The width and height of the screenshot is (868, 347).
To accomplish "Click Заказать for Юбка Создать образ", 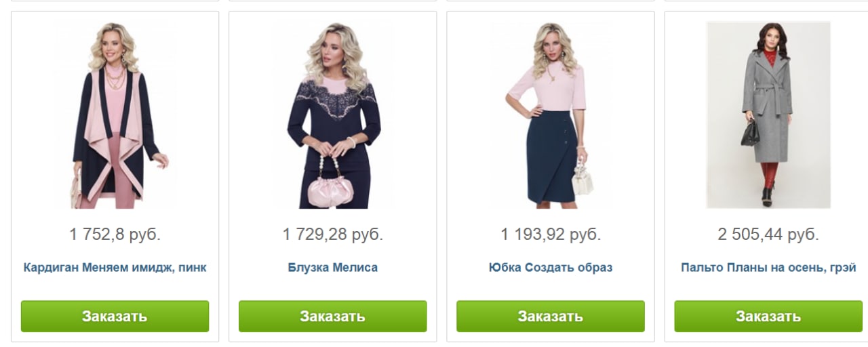I will (x=551, y=317).
